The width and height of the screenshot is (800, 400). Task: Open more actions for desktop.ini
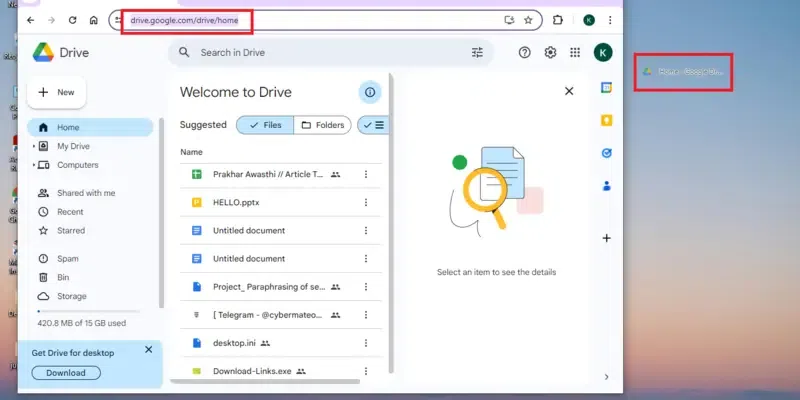pos(366,343)
